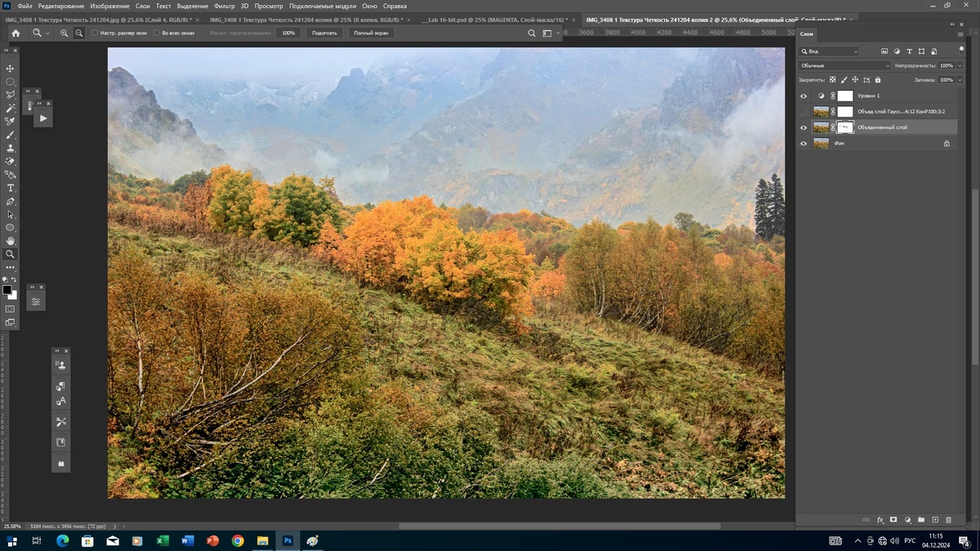Lock layer position icon
Image resolution: width=980 pixels, height=551 pixels.
pos(855,80)
